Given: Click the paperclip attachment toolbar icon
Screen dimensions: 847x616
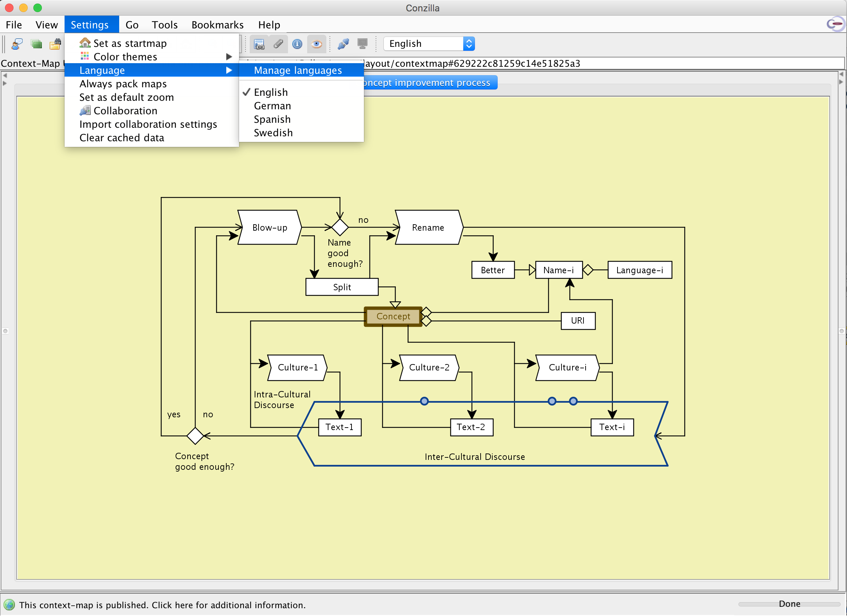Looking at the screenshot, I should coord(278,44).
